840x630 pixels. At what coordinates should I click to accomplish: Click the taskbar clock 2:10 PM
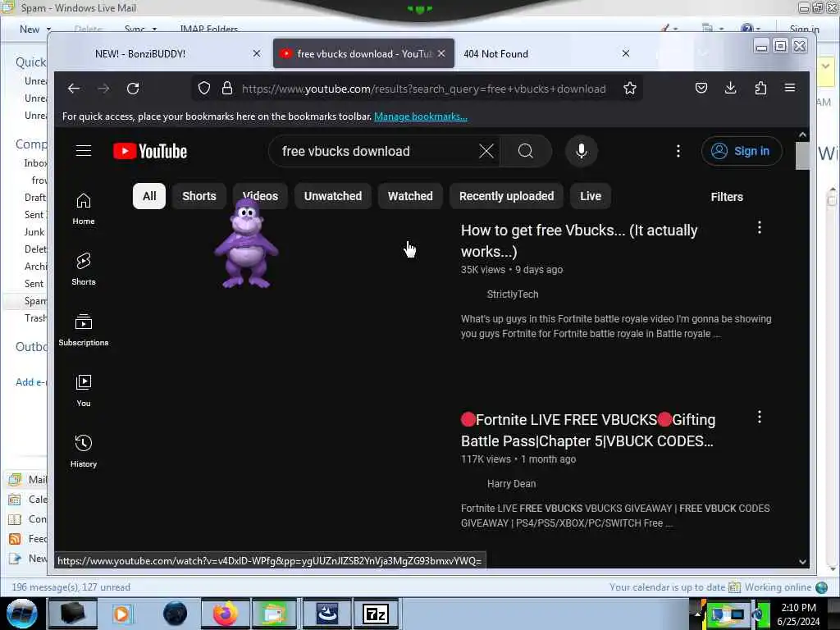799,608
